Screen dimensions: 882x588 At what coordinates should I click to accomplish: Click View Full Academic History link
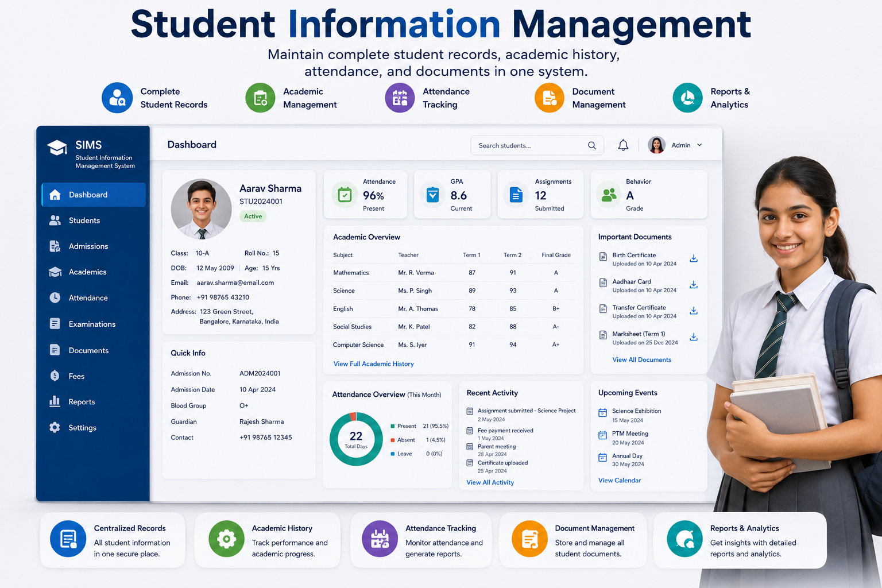coord(373,364)
